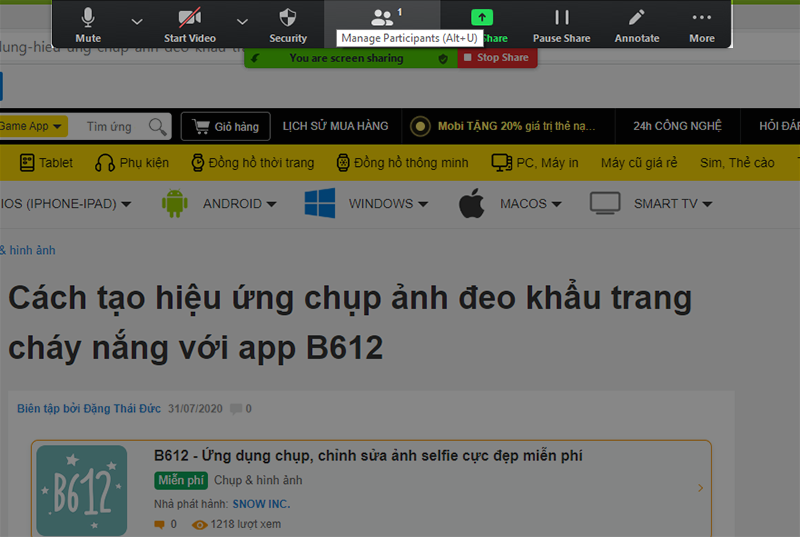Viewport: 800px width, 537px height.
Task: Open the Giỏ hàng shopping cart
Action: coord(226,127)
